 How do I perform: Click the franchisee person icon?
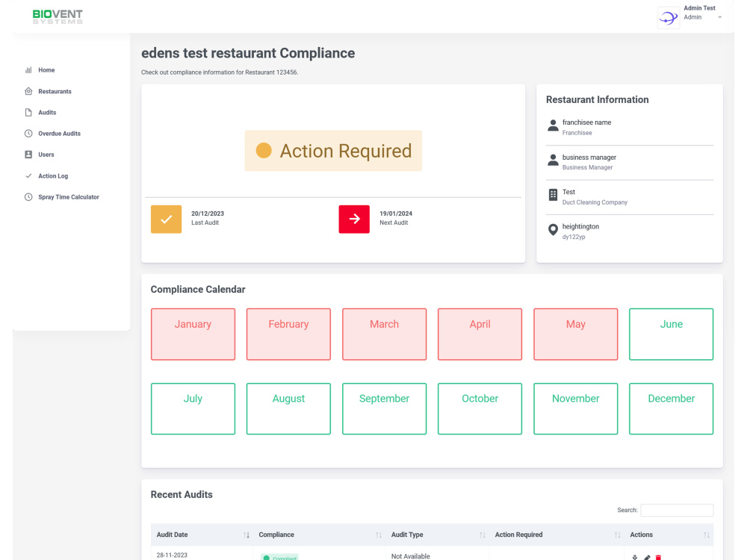tap(553, 125)
